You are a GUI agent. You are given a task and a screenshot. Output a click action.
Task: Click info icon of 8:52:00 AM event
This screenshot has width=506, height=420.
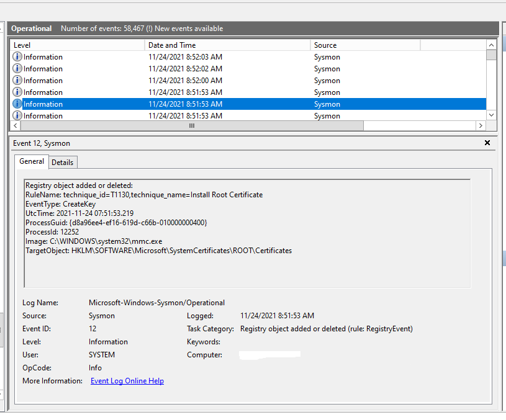point(17,80)
